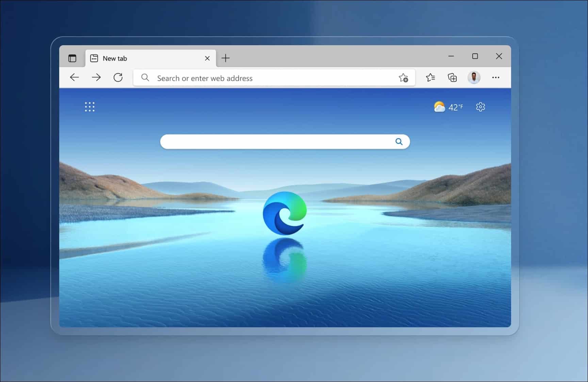This screenshot has width=588, height=382.
Task: Open new tab page settings gear
Action: [480, 107]
